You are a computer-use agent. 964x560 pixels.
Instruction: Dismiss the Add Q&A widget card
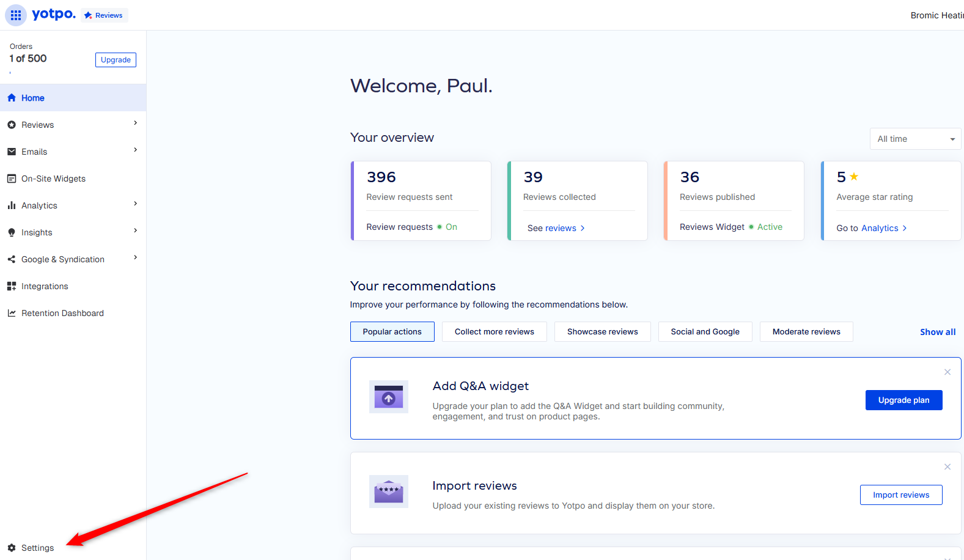click(947, 372)
